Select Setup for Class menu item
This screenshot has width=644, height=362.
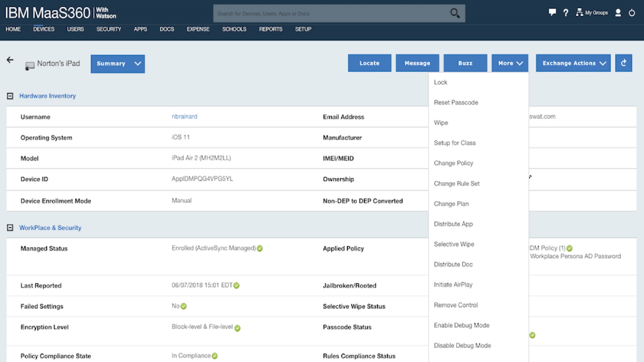click(x=455, y=143)
